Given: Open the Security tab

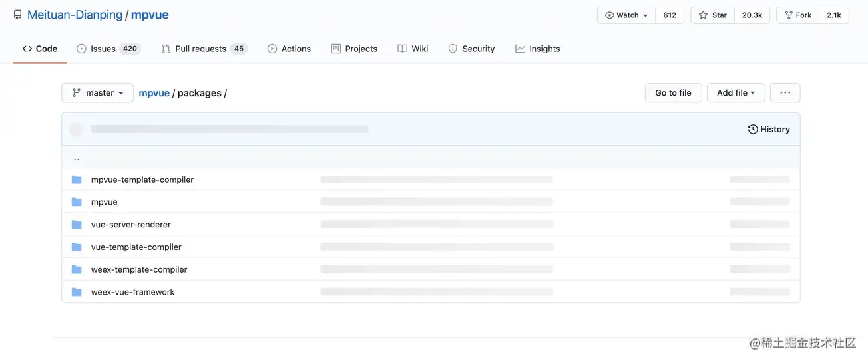Looking at the screenshot, I should point(471,49).
